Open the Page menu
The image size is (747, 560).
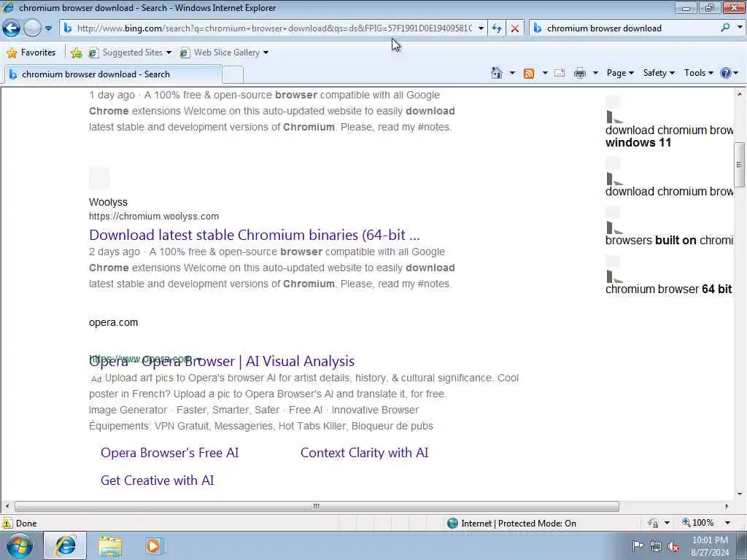pos(620,73)
